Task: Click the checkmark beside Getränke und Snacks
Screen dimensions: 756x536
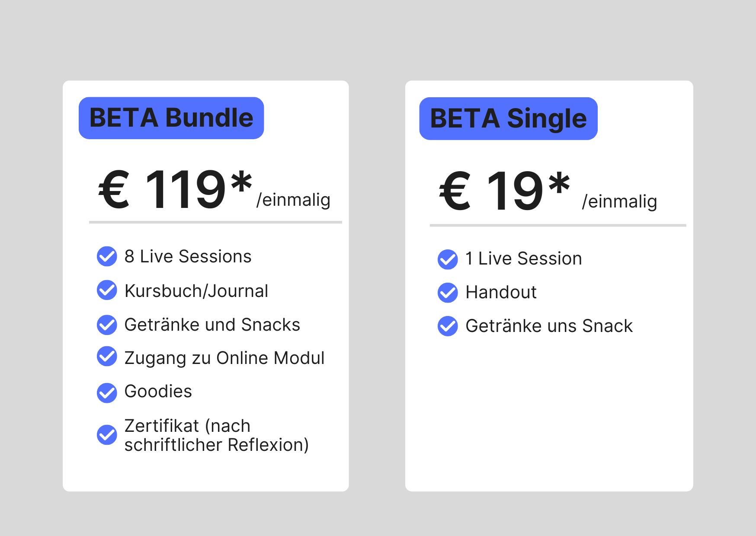Action: pyautogui.click(x=107, y=325)
